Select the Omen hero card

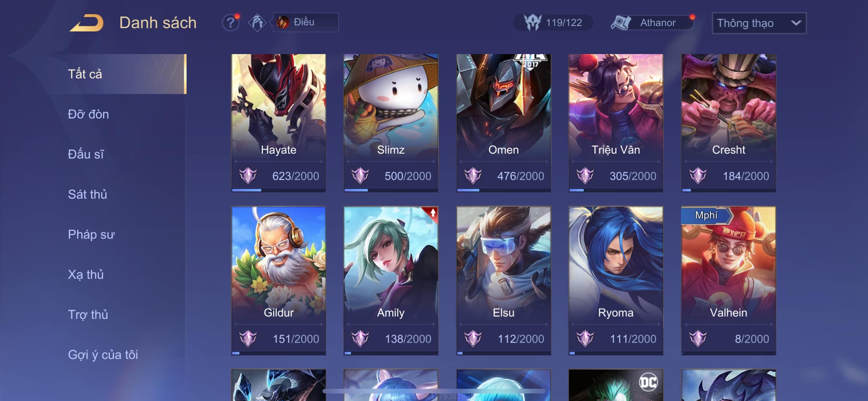click(x=504, y=123)
